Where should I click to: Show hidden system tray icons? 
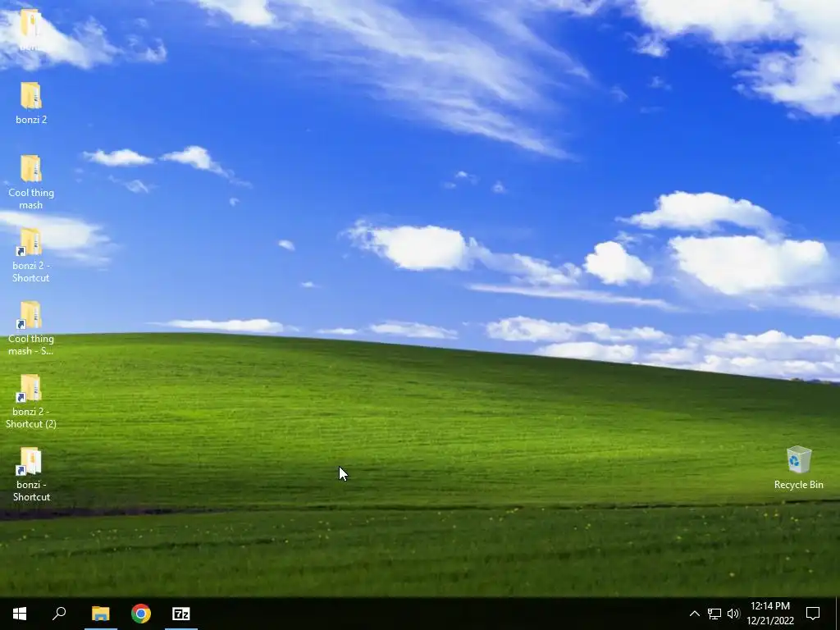(694, 614)
